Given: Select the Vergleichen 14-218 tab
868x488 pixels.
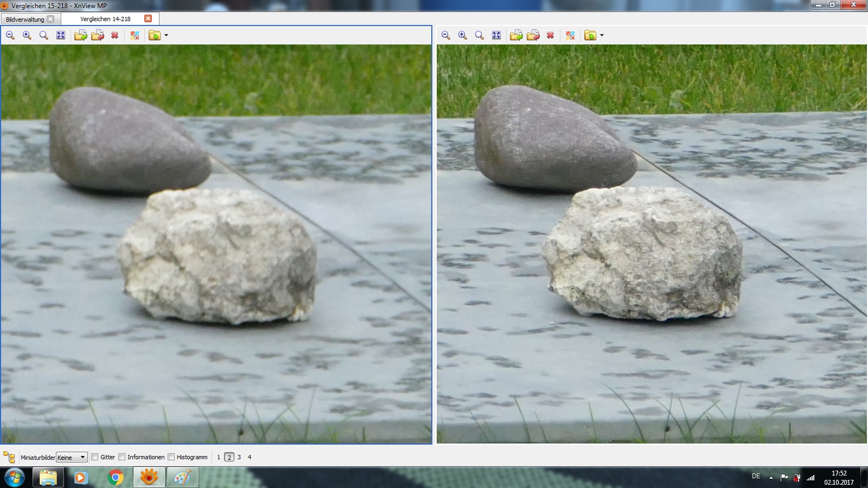Looking at the screenshot, I should [x=105, y=19].
